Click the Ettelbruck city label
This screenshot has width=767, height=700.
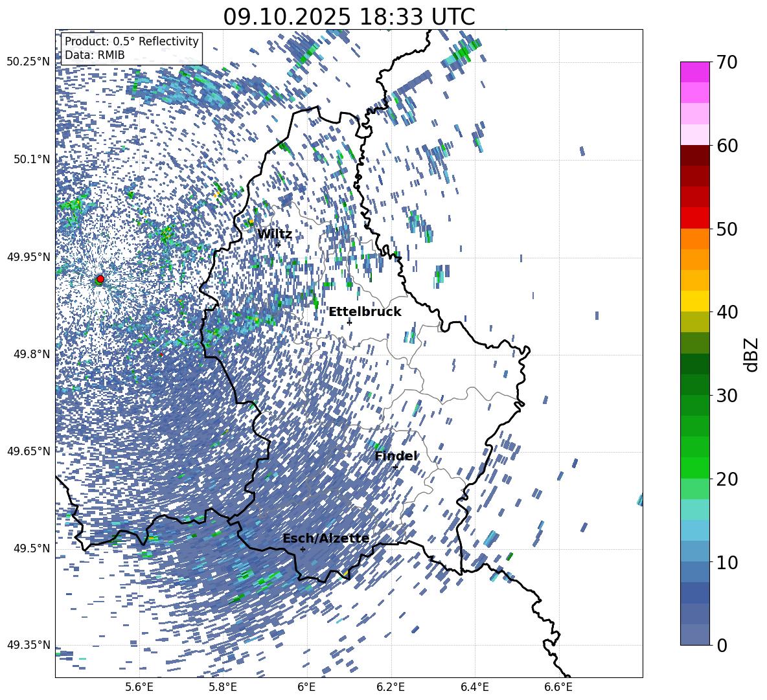pyautogui.click(x=365, y=312)
